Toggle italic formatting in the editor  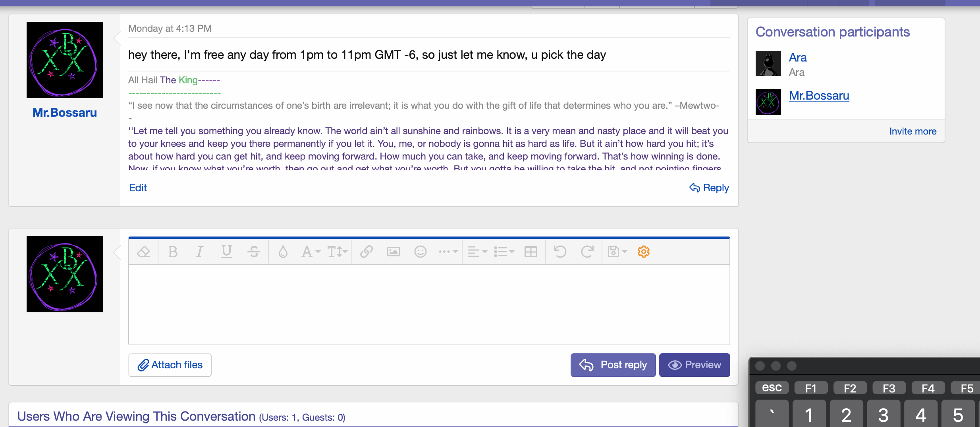(200, 252)
